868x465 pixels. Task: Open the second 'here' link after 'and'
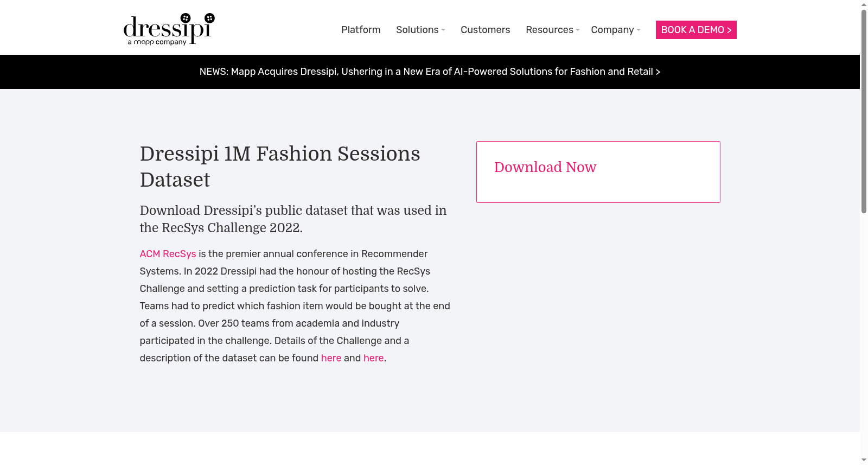(x=374, y=358)
